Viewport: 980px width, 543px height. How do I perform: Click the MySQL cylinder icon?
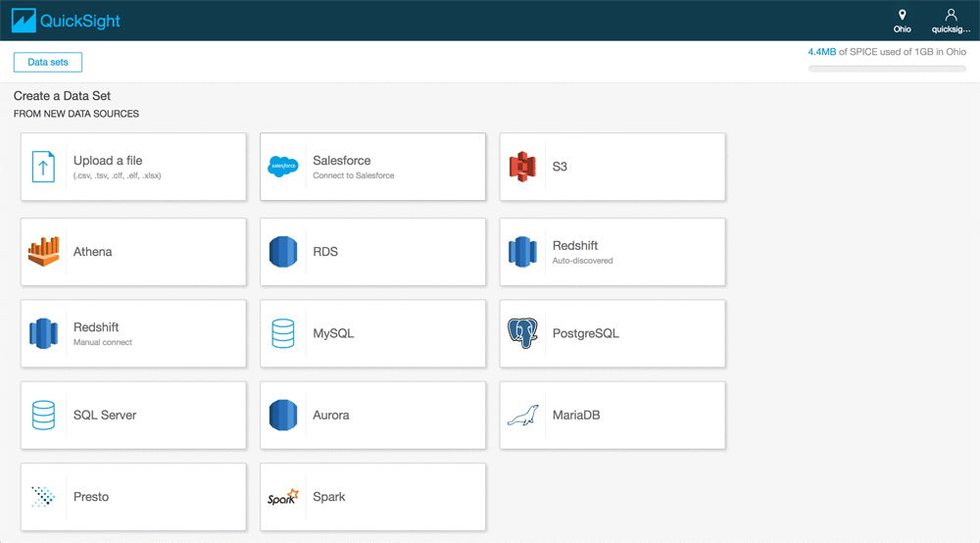click(283, 333)
